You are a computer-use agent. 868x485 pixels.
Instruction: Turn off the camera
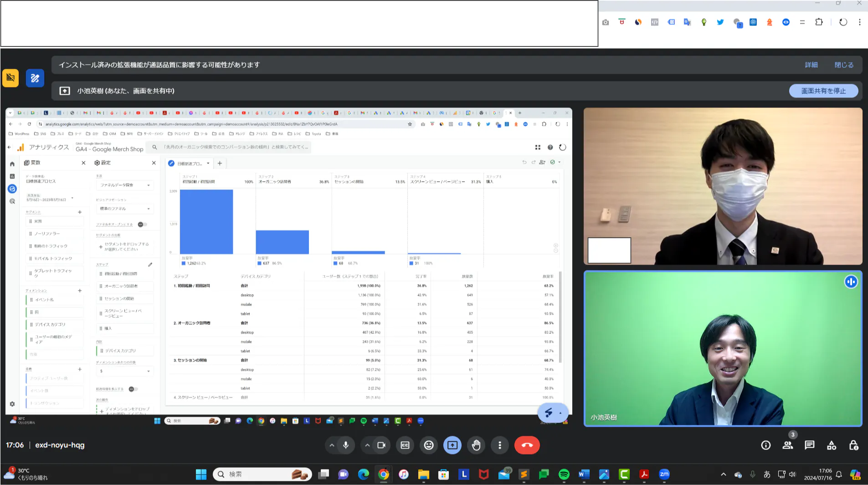[381, 445]
